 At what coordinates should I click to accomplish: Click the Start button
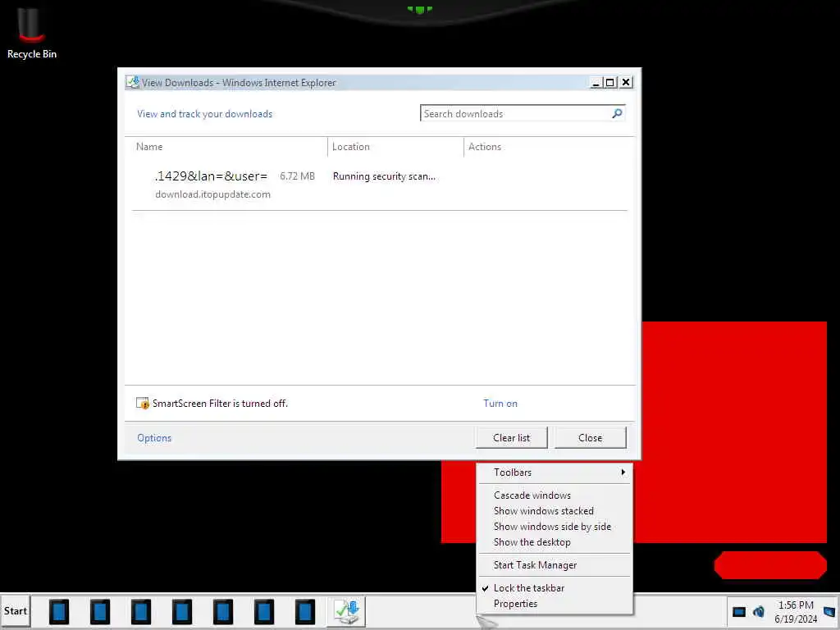15,611
